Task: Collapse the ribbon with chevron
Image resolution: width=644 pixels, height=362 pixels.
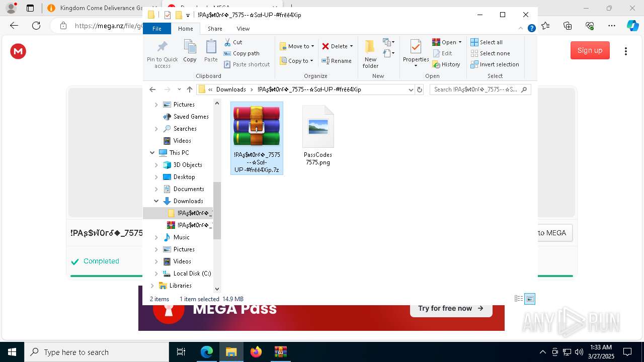Action: (x=522, y=29)
